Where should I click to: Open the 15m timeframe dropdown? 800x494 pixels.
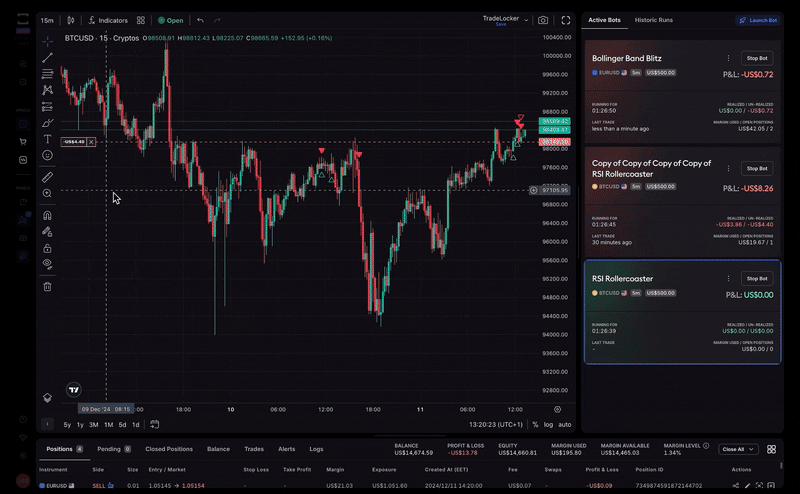tap(48, 20)
